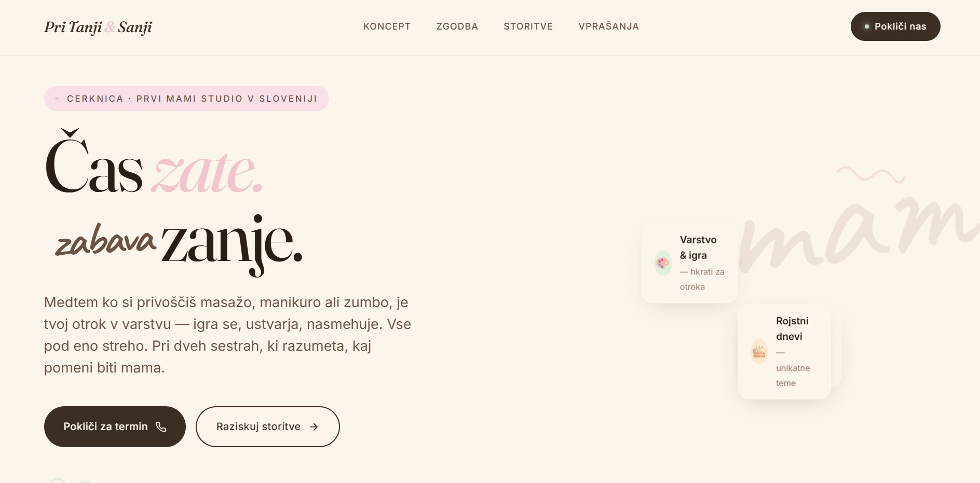Go to the Zgodba section
The height and width of the screenshot is (483, 980).
[x=457, y=26]
